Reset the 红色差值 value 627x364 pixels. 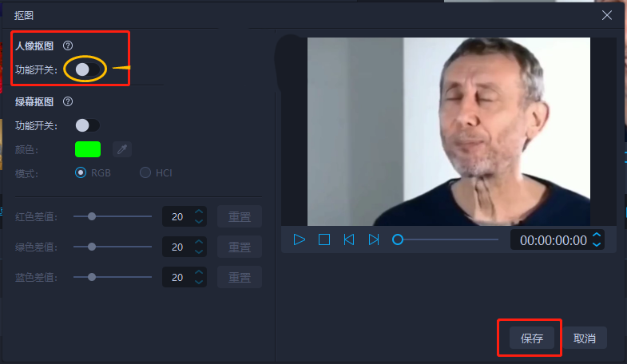[240, 216]
